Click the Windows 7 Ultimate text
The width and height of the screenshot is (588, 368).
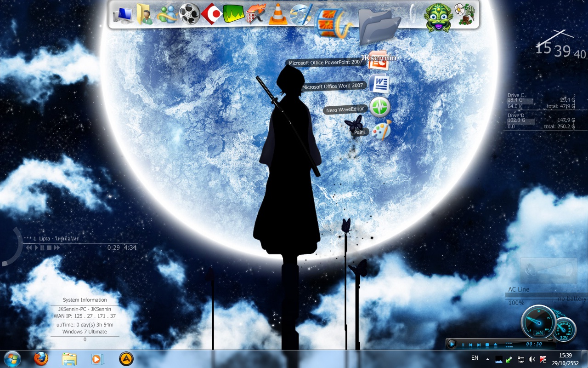pyautogui.click(x=85, y=332)
